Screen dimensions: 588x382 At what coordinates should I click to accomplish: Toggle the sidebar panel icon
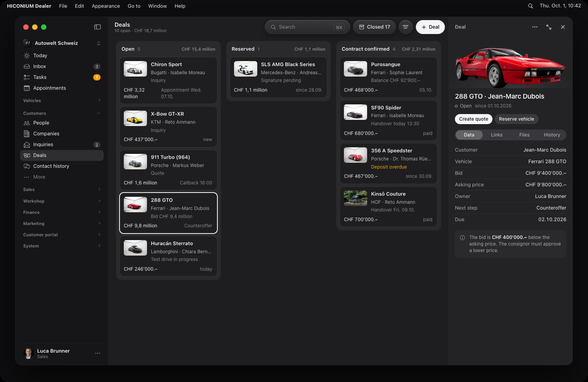pyautogui.click(x=97, y=27)
